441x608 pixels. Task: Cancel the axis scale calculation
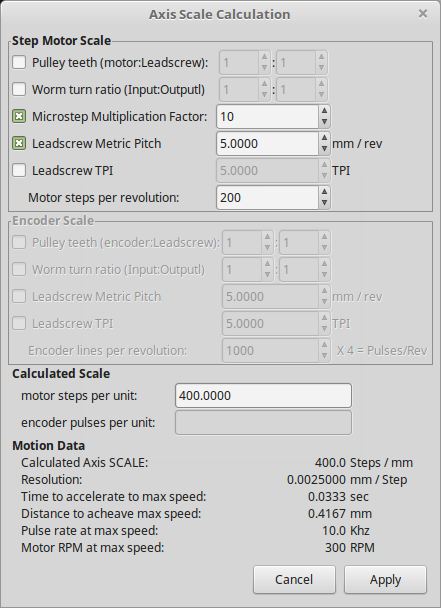[x=294, y=579]
